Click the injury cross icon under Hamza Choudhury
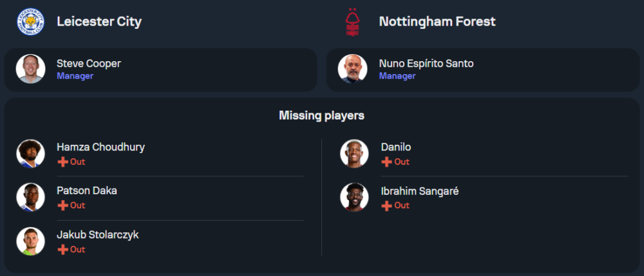 coord(62,162)
